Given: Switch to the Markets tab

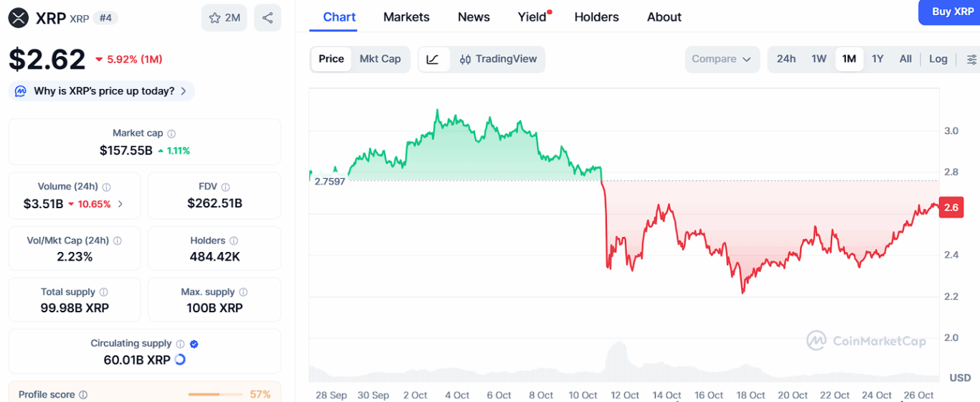Looking at the screenshot, I should point(406,17).
